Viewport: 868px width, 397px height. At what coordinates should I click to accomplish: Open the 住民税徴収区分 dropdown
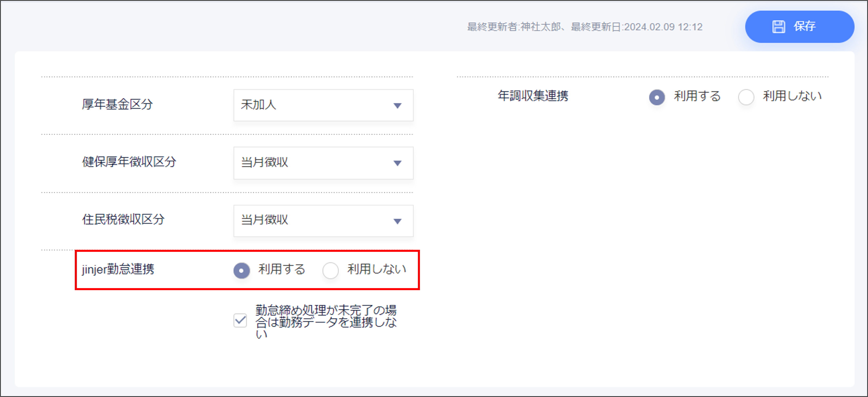[323, 221]
